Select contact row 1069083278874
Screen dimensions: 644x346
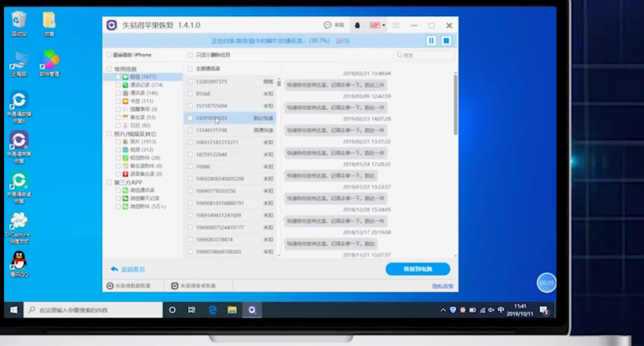tap(229, 240)
